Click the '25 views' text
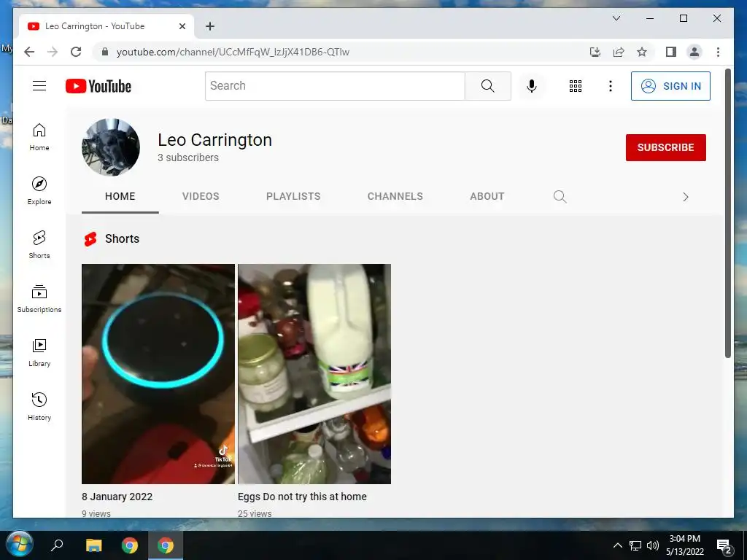The width and height of the screenshot is (747, 560). click(x=255, y=514)
